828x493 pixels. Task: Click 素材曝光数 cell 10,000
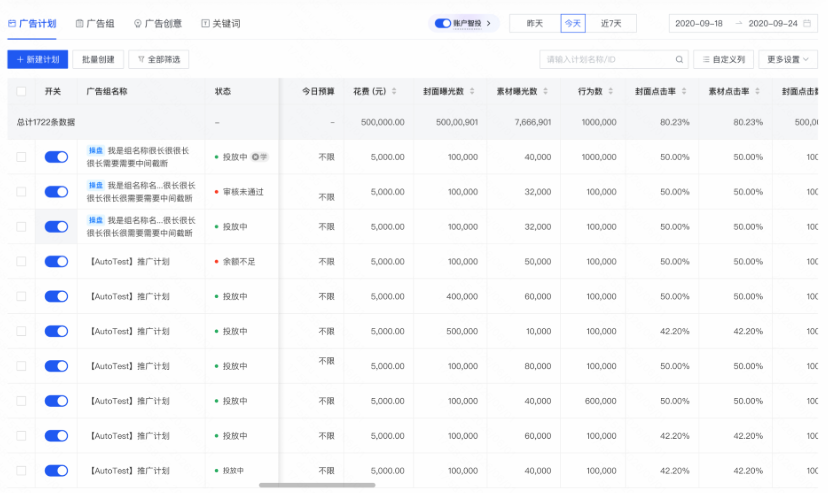pyautogui.click(x=539, y=331)
